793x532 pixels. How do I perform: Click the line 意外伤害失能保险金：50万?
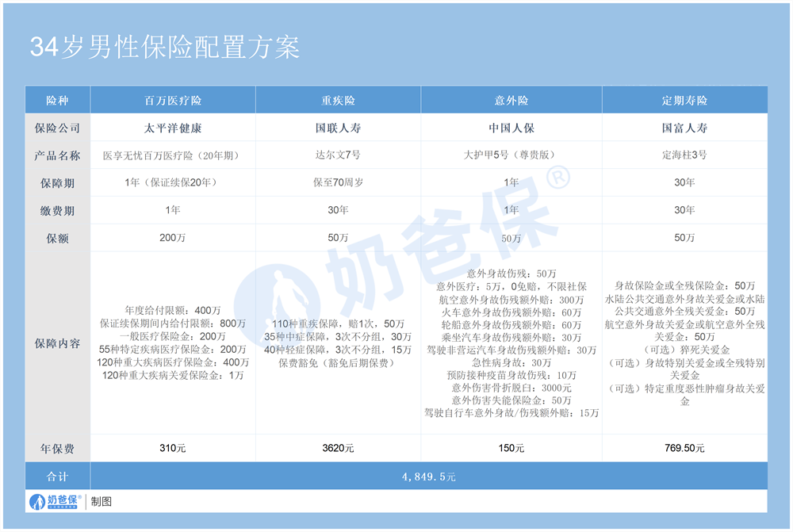pyautogui.click(x=511, y=400)
